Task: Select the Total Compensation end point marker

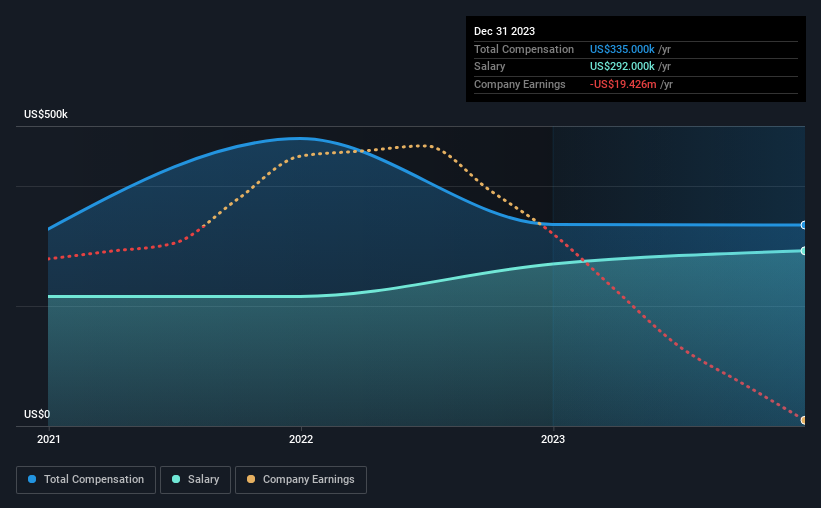Action: tap(803, 225)
